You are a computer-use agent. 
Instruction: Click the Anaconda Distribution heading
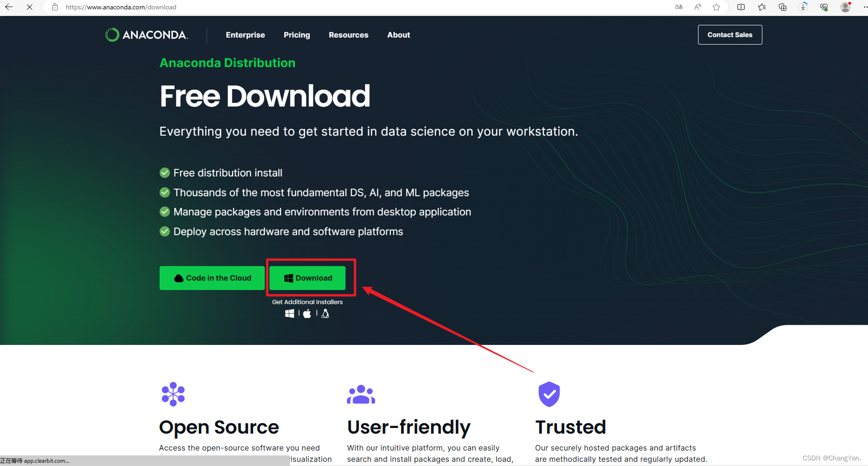click(x=227, y=63)
